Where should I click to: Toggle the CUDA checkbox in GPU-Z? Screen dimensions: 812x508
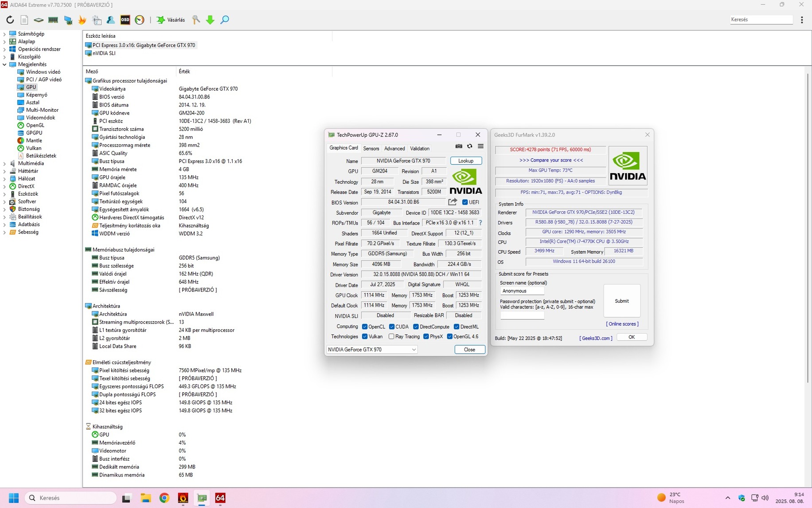392,327
